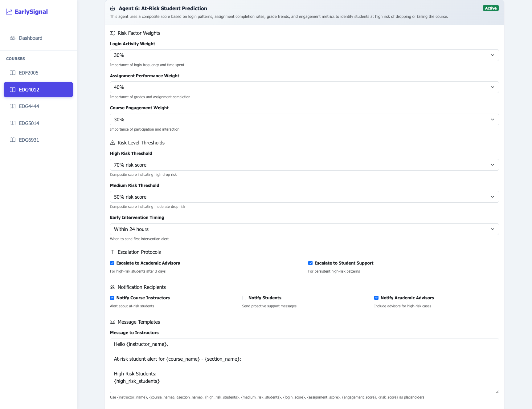
Task: Click the envelope icon by Message Templates
Action: [113, 322]
